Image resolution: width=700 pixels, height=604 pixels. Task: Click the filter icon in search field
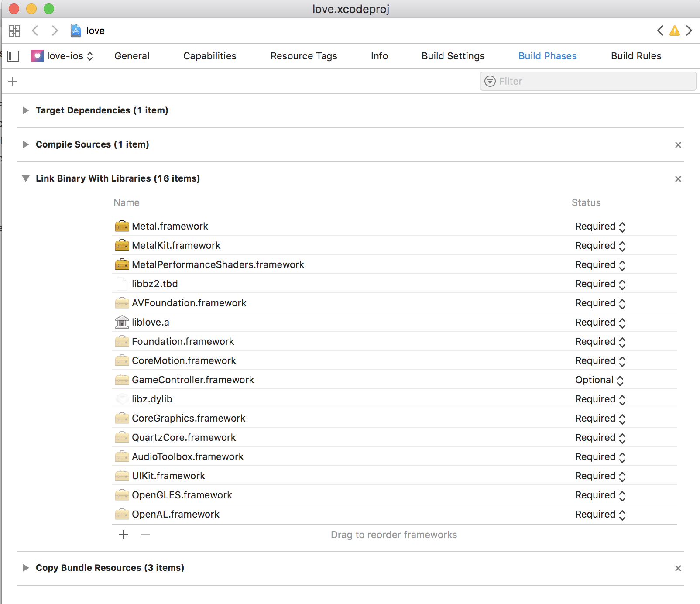click(490, 81)
